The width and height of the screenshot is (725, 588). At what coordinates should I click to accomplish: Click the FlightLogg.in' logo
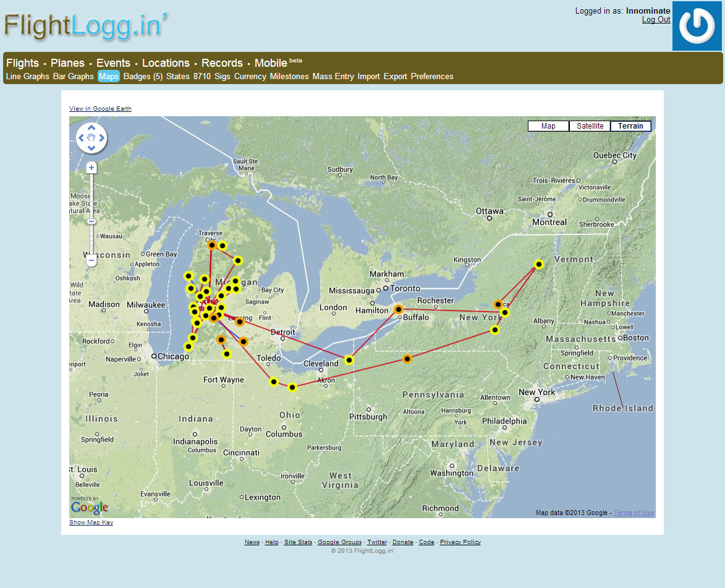[85, 25]
